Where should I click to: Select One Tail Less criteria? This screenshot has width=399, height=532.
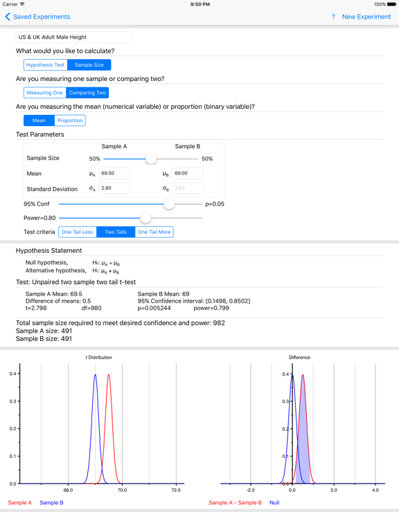[78, 232]
